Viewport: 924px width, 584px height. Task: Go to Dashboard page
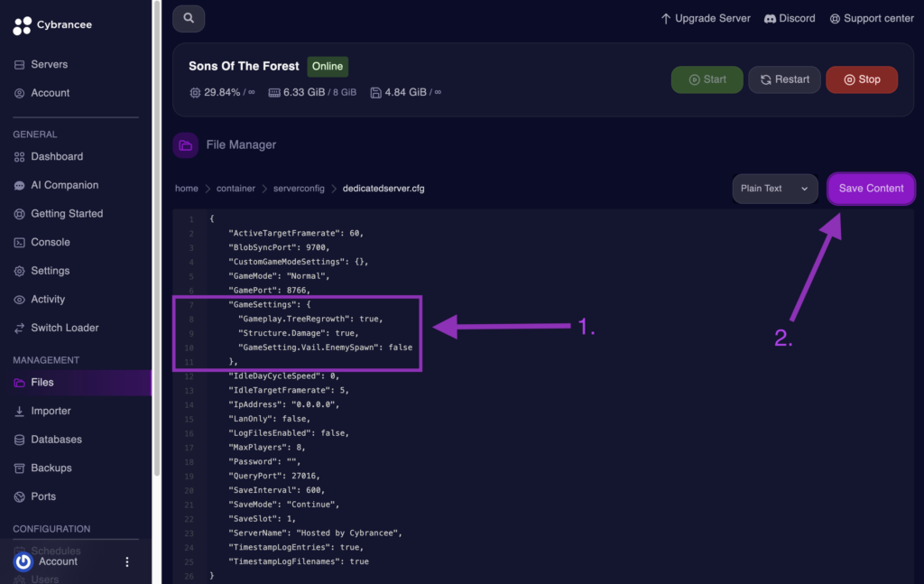57,157
